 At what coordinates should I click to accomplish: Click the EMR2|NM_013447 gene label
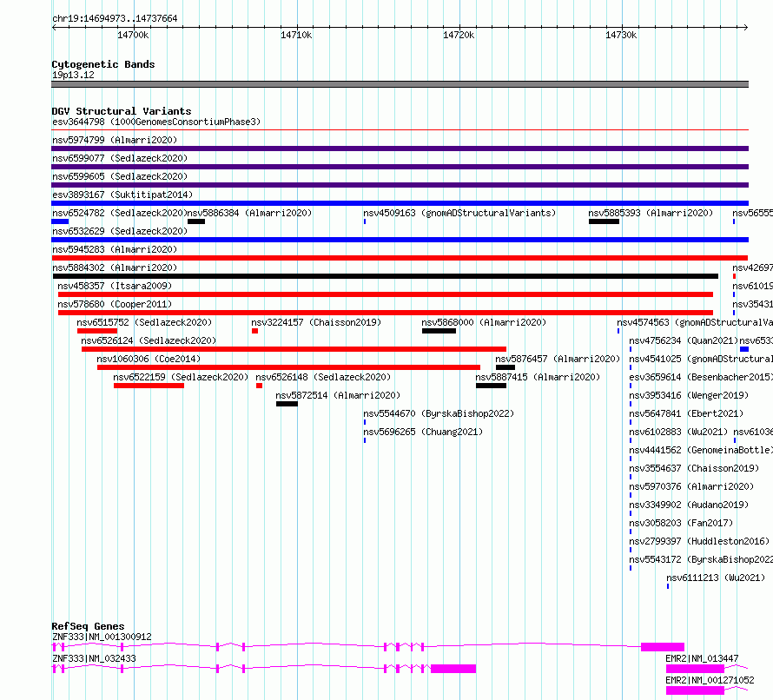(x=702, y=658)
